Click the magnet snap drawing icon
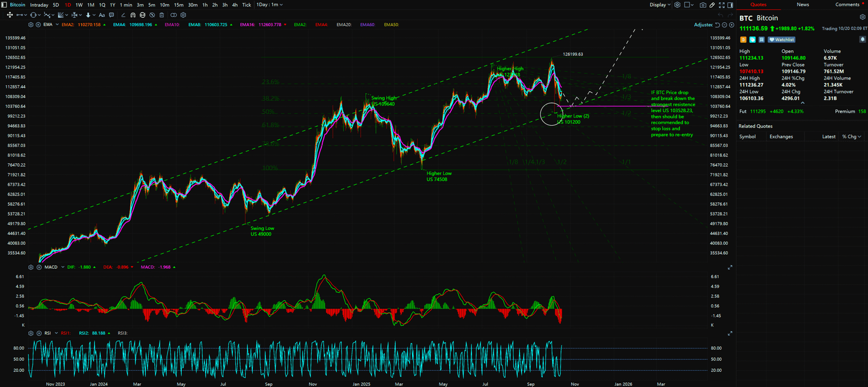The height and width of the screenshot is (387, 868). (x=133, y=15)
